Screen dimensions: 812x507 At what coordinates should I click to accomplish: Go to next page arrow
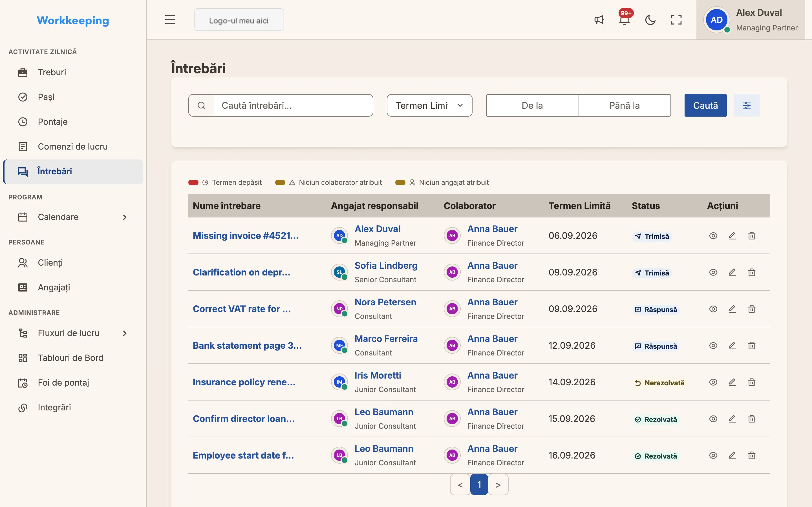click(498, 484)
